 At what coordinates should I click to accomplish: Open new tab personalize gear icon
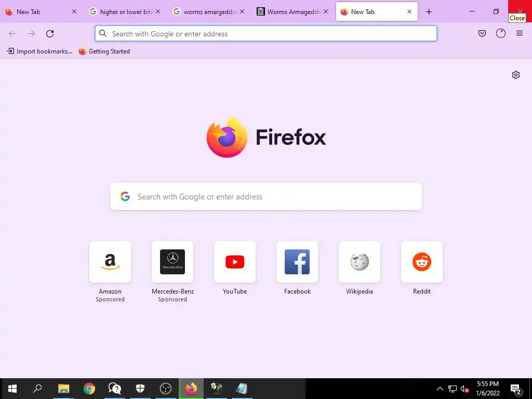[516, 75]
